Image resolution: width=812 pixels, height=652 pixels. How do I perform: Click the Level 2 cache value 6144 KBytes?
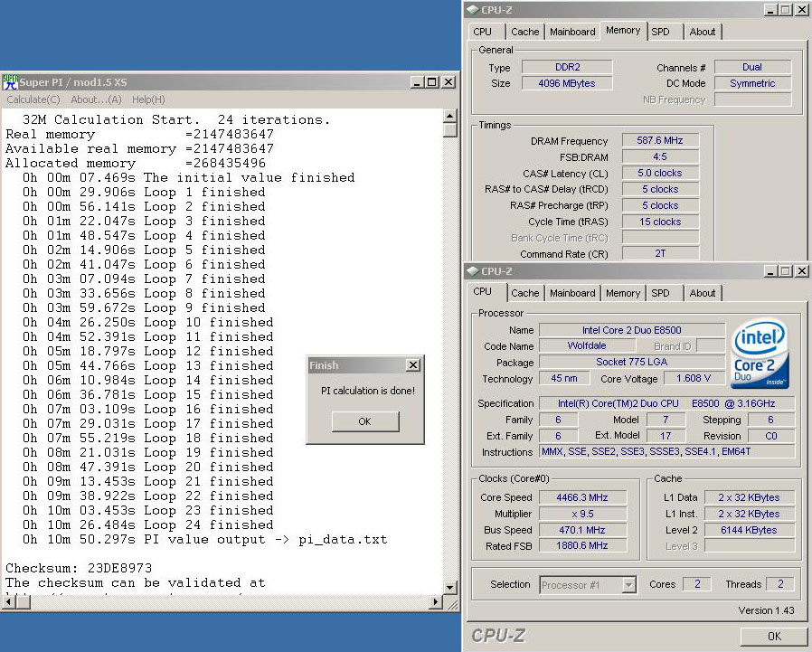pos(750,530)
